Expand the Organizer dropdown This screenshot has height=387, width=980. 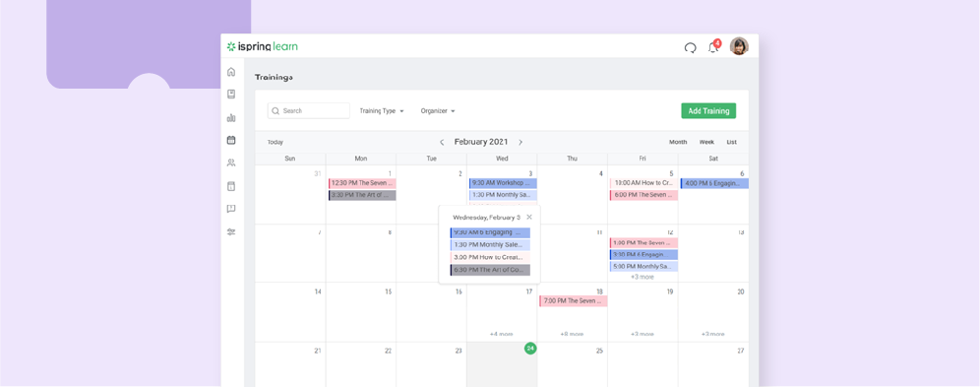point(438,110)
